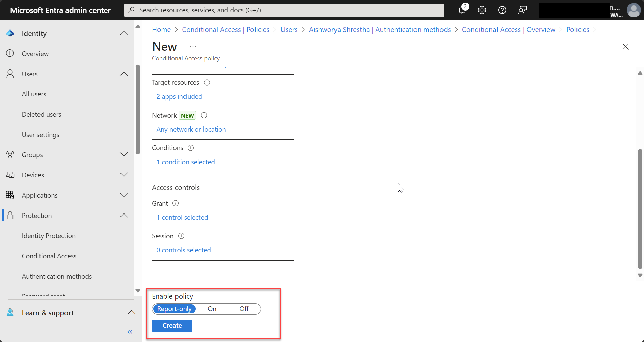This screenshot has height=342, width=644.
Task: Open the ellipsis menu next to New
Action: click(193, 47)
